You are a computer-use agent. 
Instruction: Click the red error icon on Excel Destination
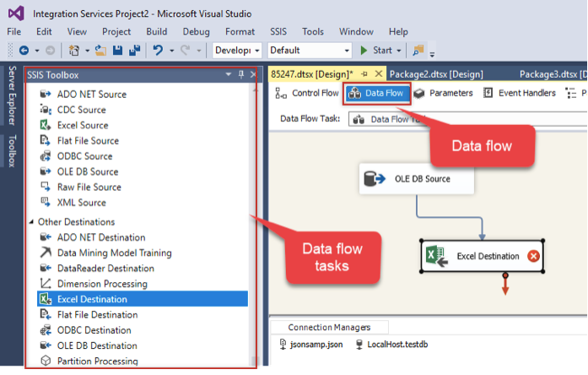tap(533, 256)
